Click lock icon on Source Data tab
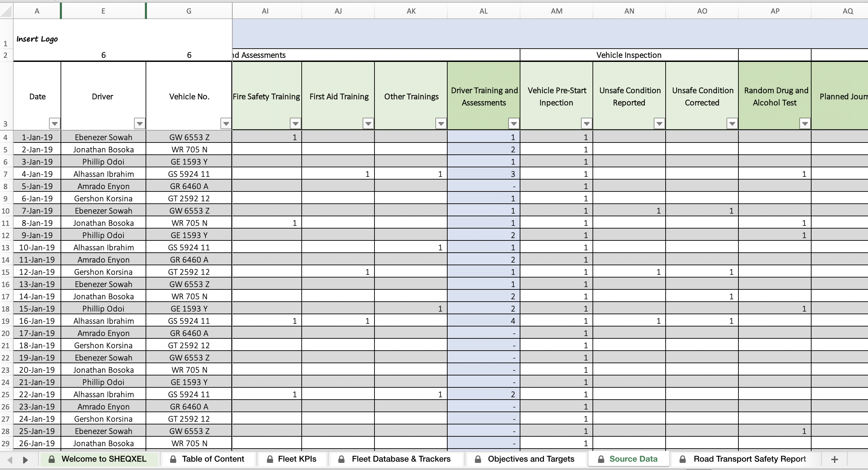868x470 pixels. [601, 459]
